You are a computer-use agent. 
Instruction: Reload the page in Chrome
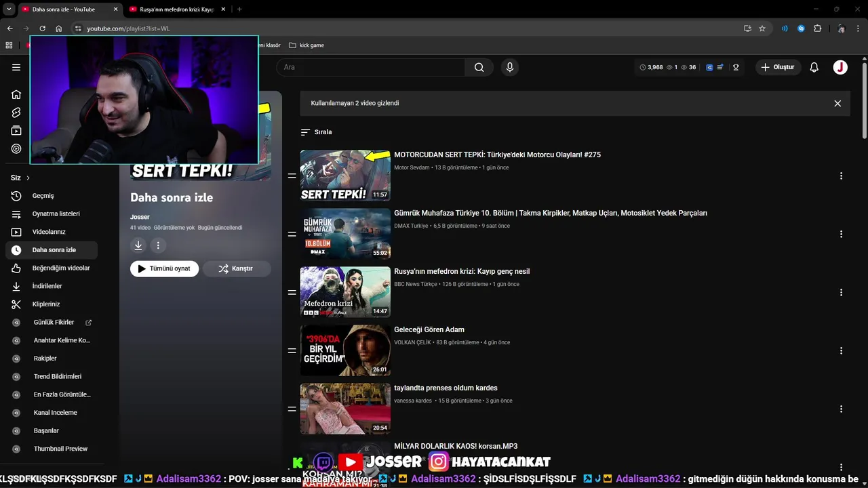tap(42, 28)
